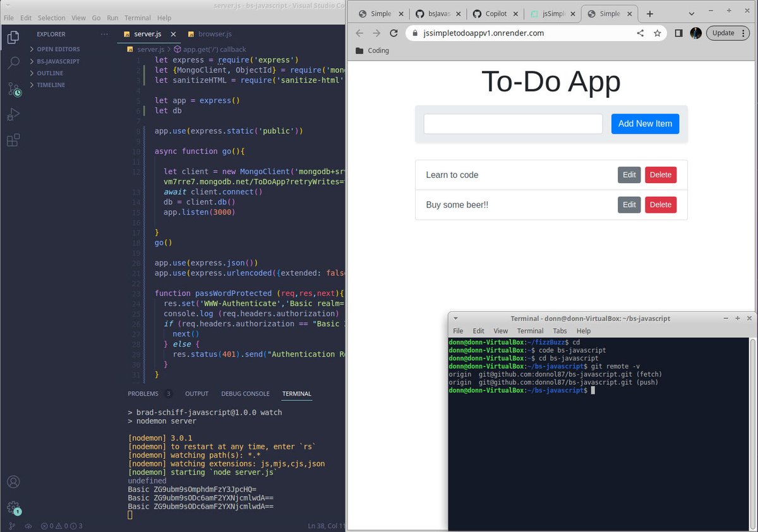
Task: Go back in the Chrome browser
Action: (x=359, y=33)
